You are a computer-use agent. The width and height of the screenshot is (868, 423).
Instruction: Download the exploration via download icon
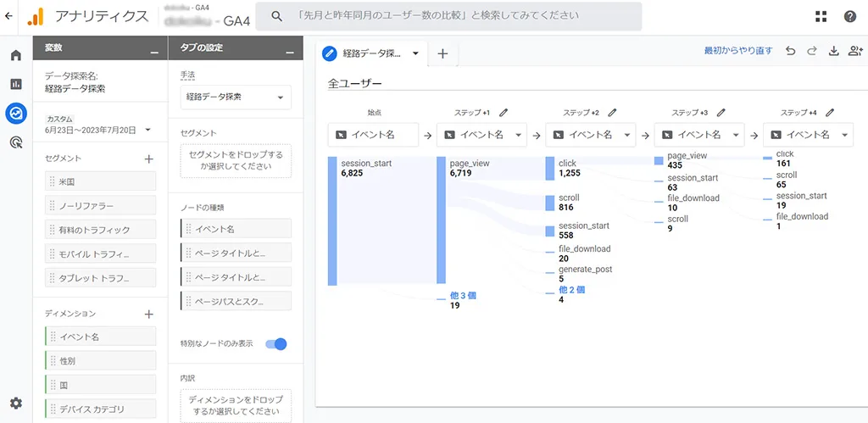833,51
